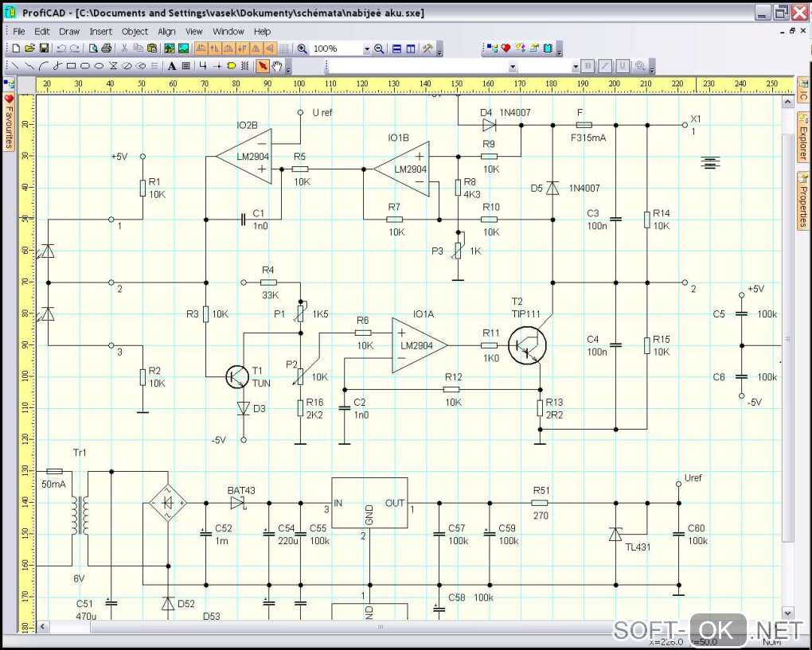
Task: Open the IC side panel tab
Action: pyautogui.click(x=803, y=90)
